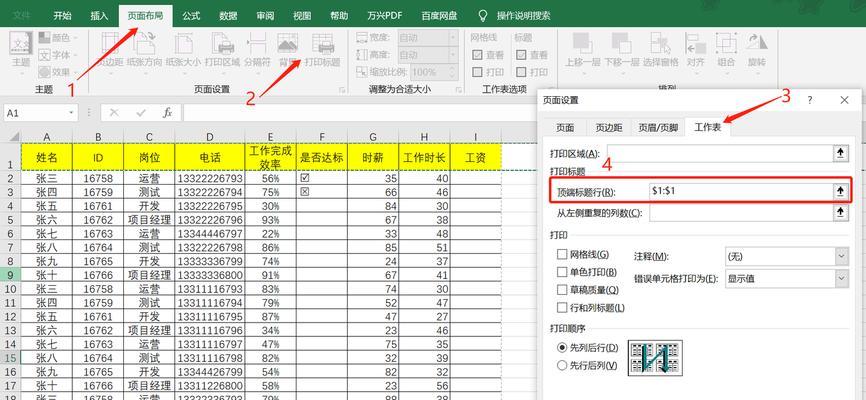866x400 pixels.
Task: Open the 页眉/页脚 tab in dialog
Action: click(x=658, y=127)
